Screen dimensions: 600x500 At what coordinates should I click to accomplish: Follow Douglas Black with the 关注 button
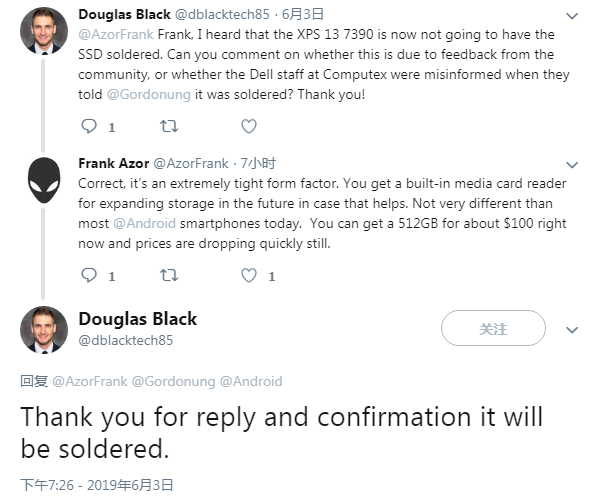pyautogui.click(x=494, y=328)
